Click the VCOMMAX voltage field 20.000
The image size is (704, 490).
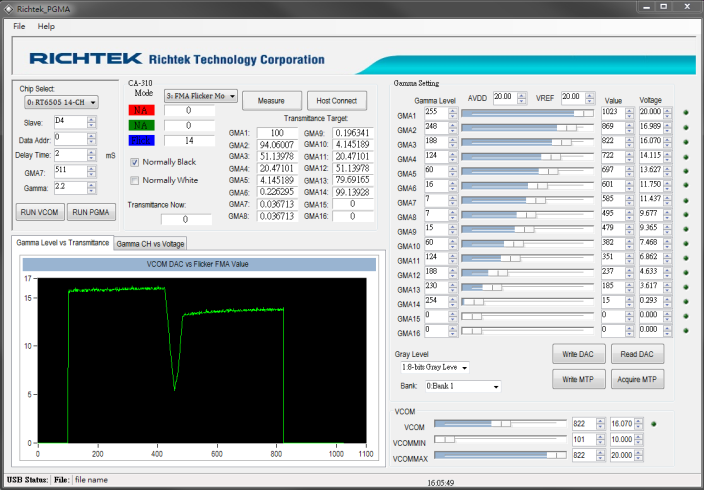[x=622, y=455]
